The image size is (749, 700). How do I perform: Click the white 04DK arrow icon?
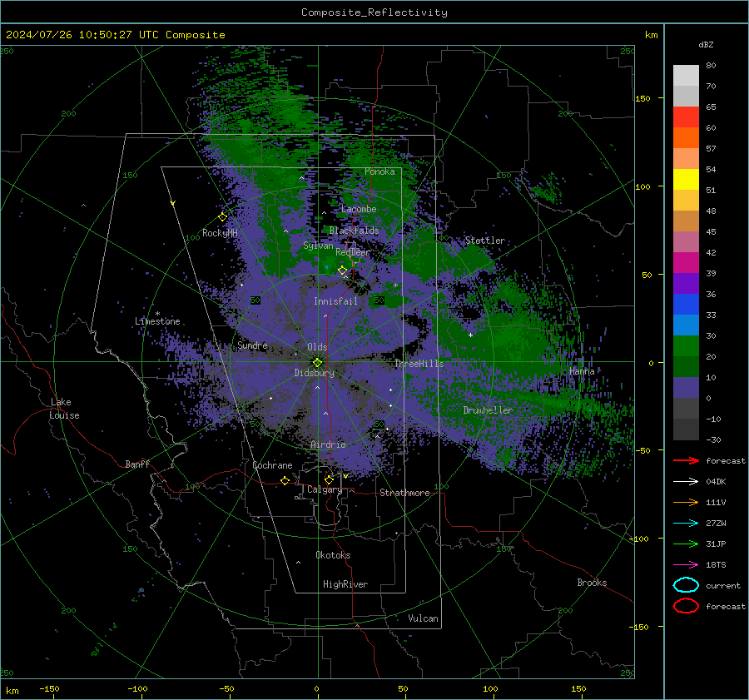(686, 482)
